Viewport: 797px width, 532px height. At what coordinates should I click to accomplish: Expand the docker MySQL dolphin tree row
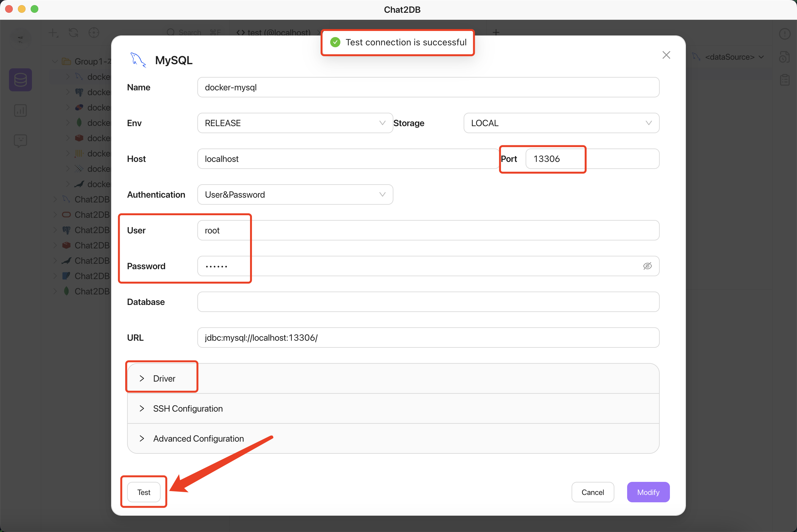tap(68, 77)
